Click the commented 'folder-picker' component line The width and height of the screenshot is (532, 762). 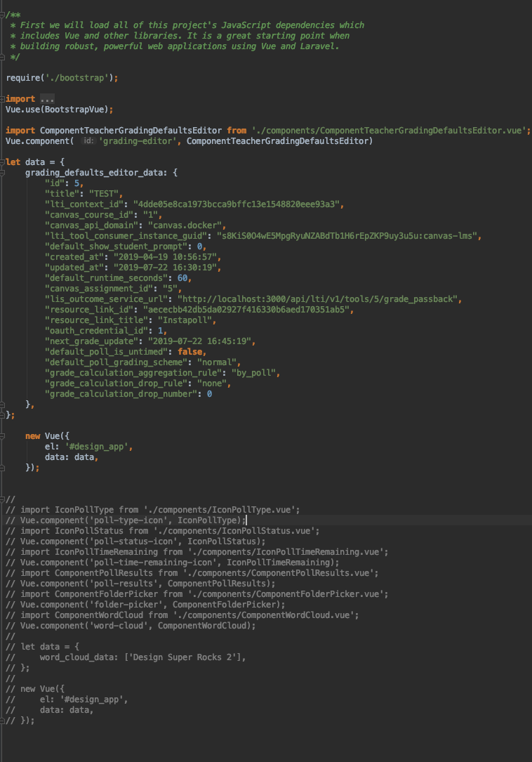(x=145, y=605)
